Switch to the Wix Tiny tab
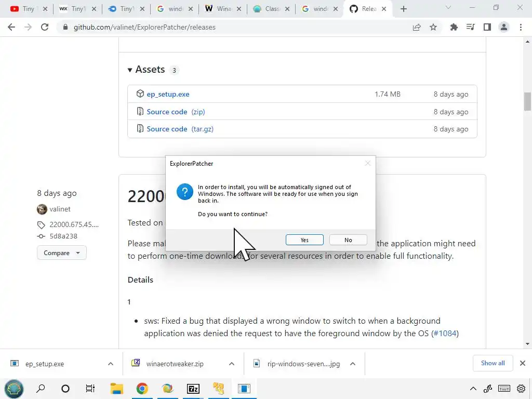532x399 pixels. point(77,9)
